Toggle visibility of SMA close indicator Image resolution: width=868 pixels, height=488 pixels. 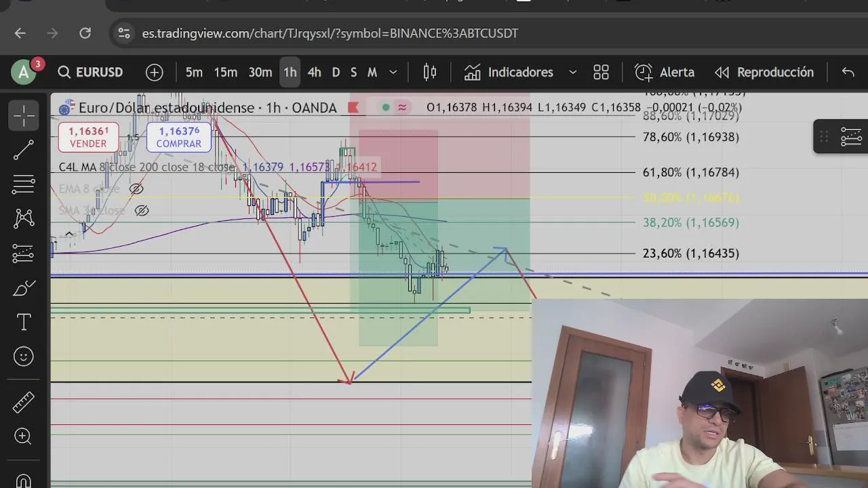(141, 211)
